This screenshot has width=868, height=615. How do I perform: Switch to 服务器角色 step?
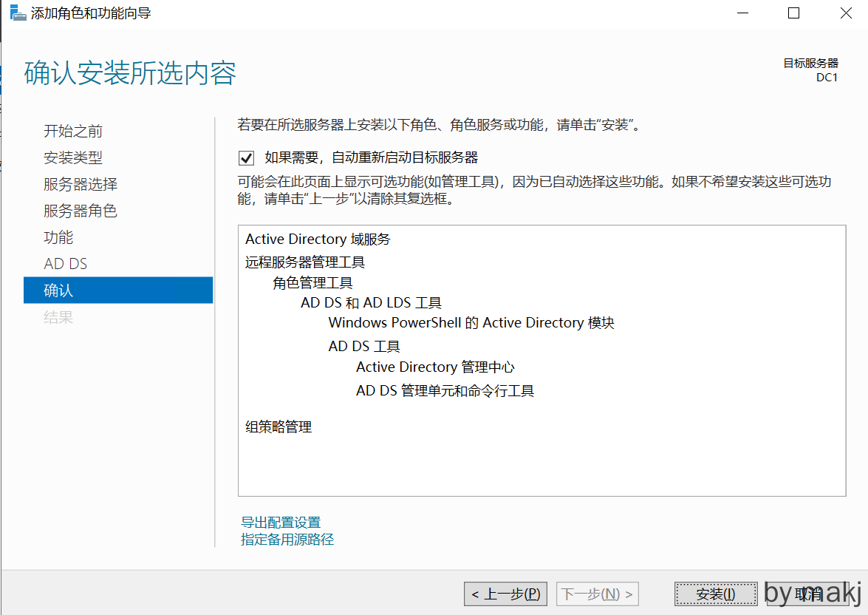tap(81, 211)
